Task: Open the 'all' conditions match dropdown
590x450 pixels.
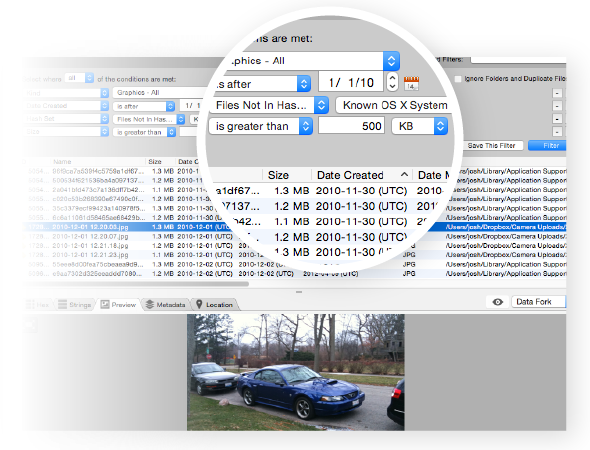Action: (79, 78)
